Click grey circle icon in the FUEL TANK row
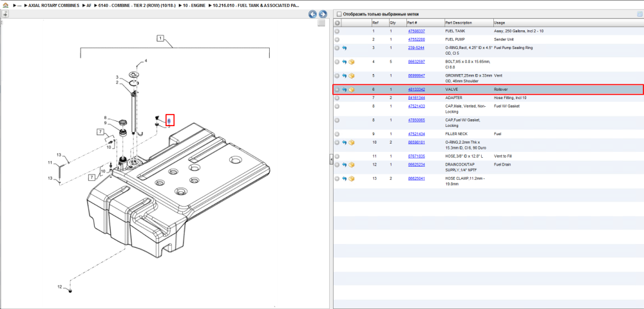Viewport: 644px width, 309px height. 337,31
